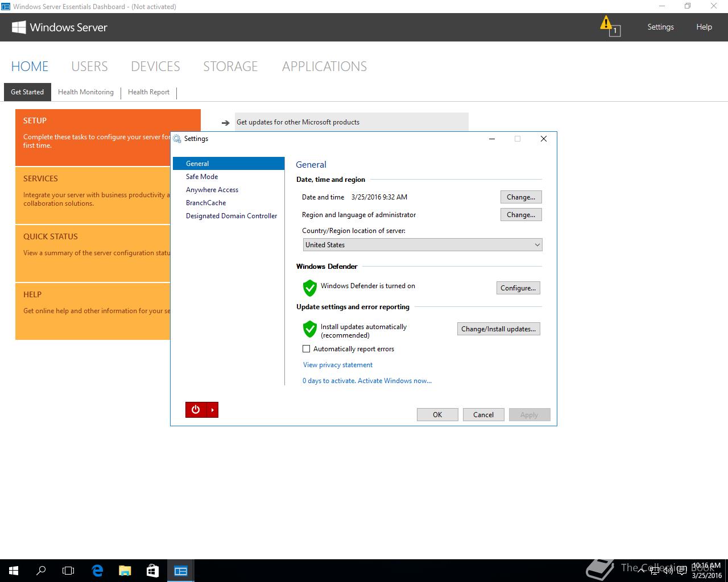Click arrow beside Get updates for other products
This screenshot has height=582, width=728.
click(225, 122)
